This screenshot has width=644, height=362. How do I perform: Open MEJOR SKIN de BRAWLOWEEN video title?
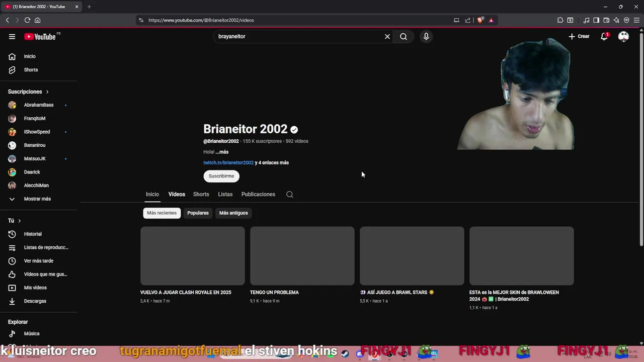(514, 296)
